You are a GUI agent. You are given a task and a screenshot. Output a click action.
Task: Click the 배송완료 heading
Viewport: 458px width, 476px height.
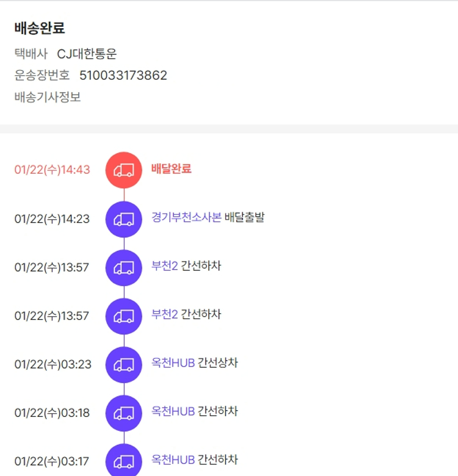pyautogui.click(x=40, y=28)
